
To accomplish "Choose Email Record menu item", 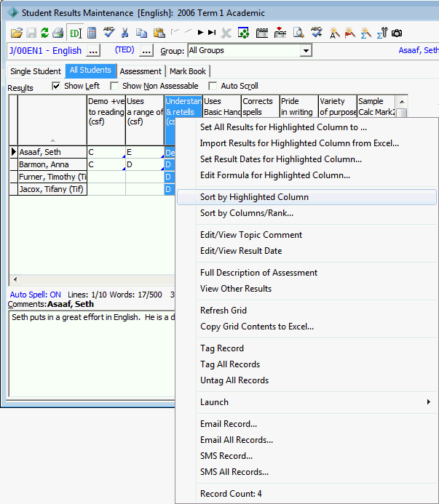I will [307, 424].
